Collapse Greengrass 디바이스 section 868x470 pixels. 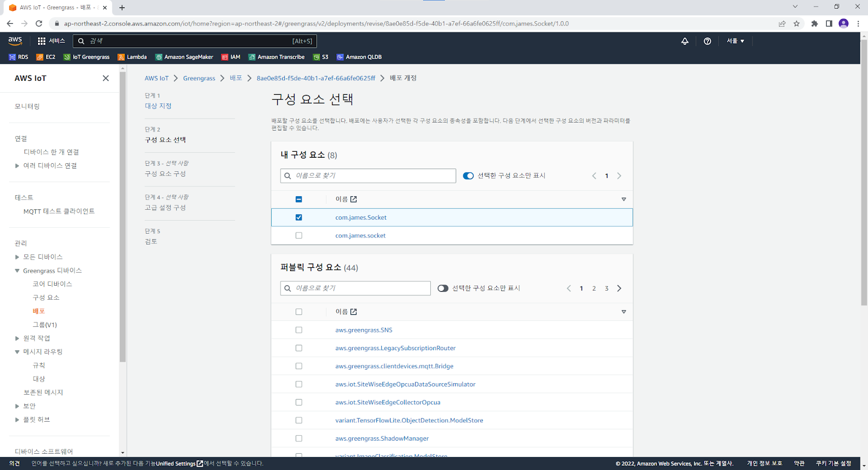coord(17,271)
